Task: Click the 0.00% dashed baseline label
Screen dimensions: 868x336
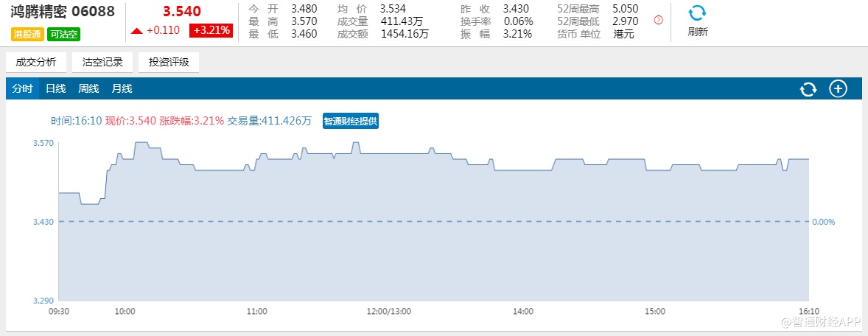Action: [x=822, y=222]
